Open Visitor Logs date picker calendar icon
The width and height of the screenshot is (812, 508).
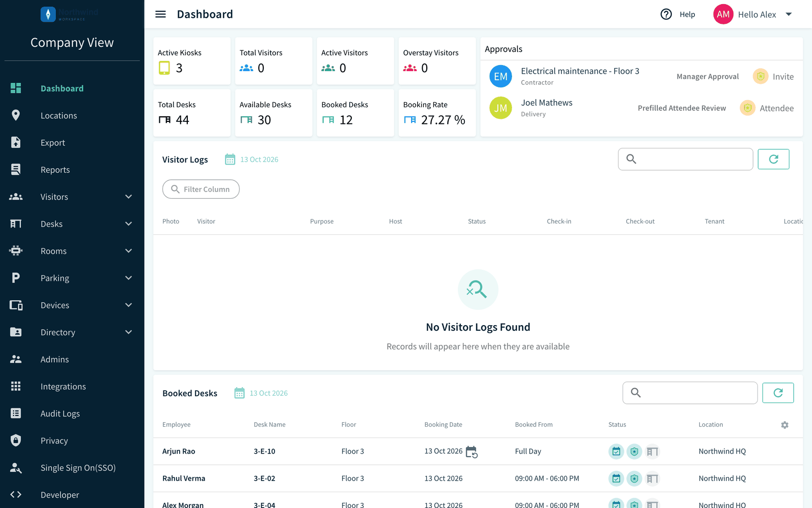[230, 160]
